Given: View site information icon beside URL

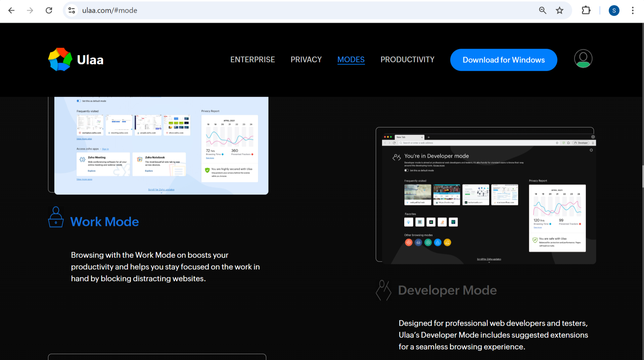Looking at the screenshot, I should tap(72, 10).
